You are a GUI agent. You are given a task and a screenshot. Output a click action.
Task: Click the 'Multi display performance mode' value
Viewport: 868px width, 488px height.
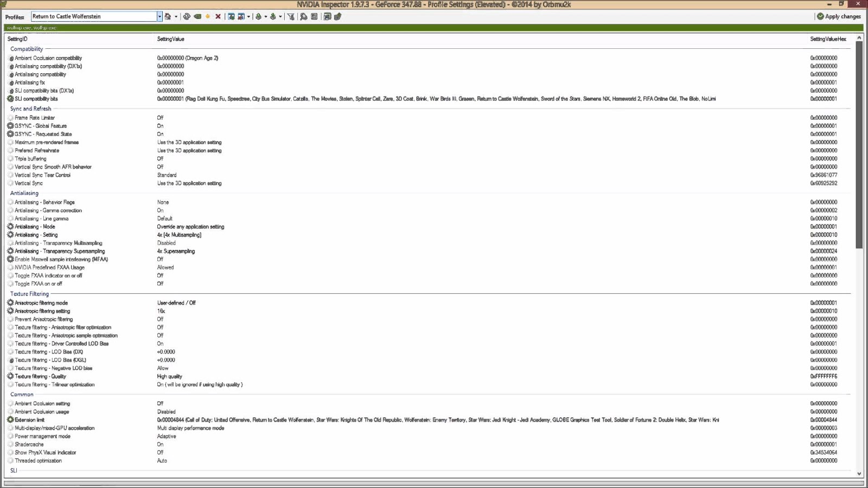190,428
